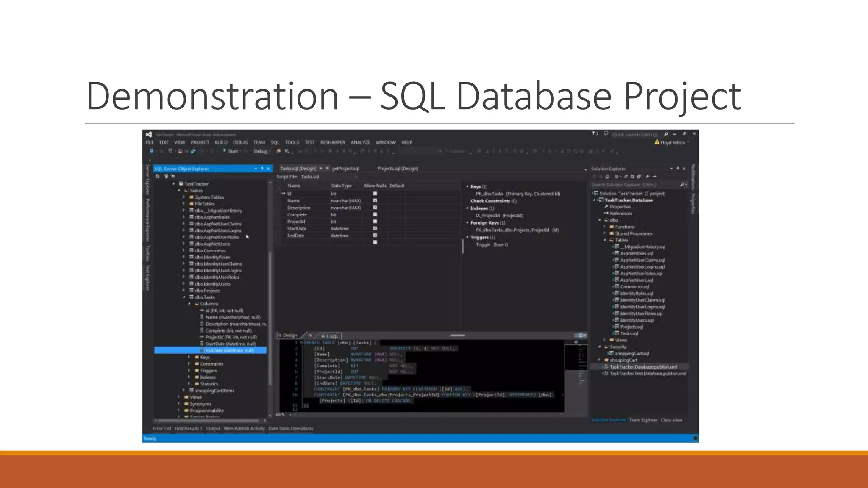Image resolution: width=868 pixels, height=488 pixels.
Task: Toggle Allow Nulls checkbox for EndDate column
Action: click(375, 235)
